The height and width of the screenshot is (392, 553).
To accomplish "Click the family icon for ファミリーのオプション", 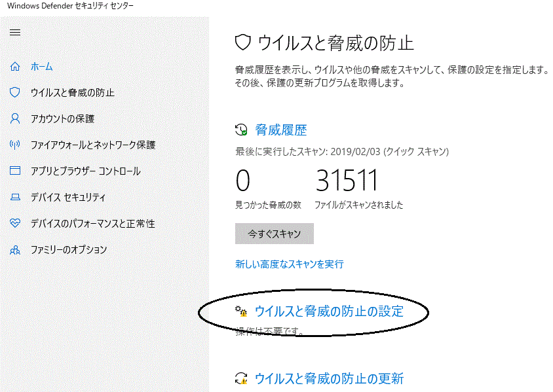I will pos(15,250).
